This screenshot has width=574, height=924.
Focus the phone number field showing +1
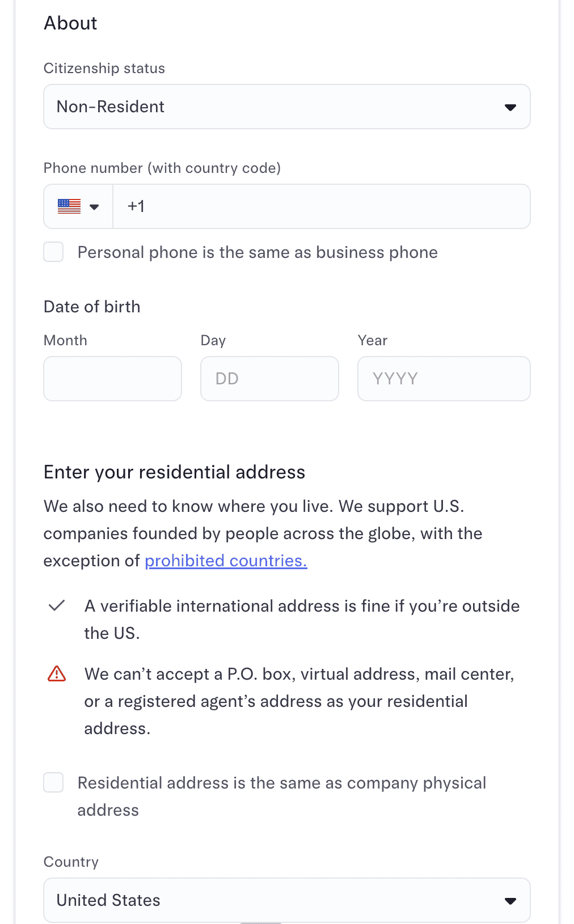(321, 206)
